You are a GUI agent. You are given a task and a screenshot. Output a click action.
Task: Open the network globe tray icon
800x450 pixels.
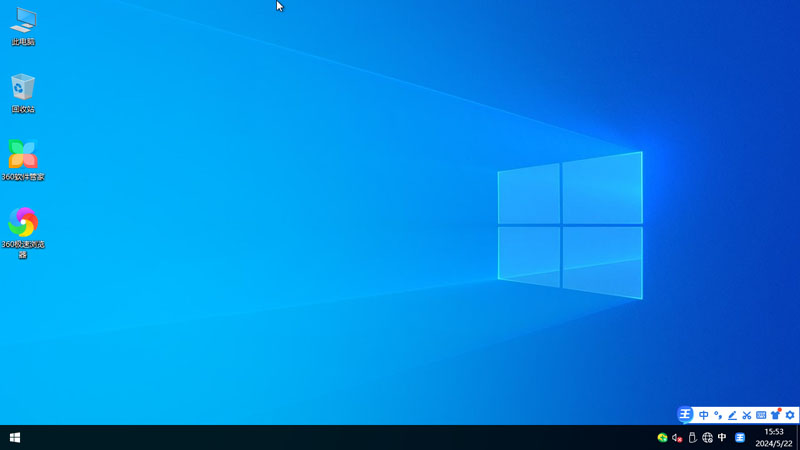[707, 438]
